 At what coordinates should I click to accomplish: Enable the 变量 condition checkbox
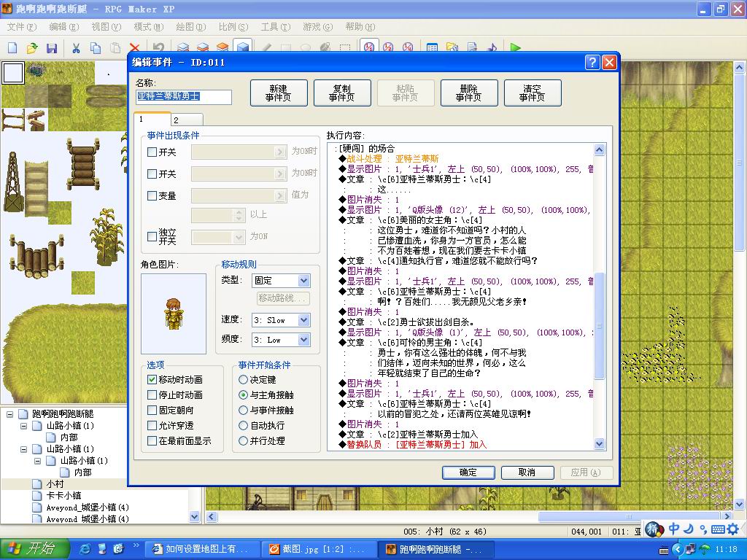pyautogui.click(x=152, y=195)
